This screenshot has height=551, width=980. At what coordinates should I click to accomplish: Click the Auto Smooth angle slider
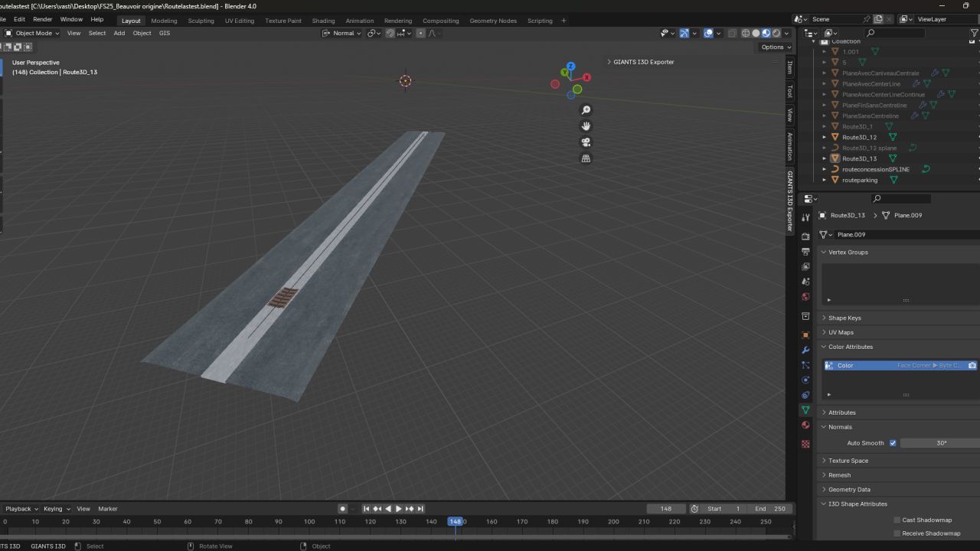[x=940, y=443]
